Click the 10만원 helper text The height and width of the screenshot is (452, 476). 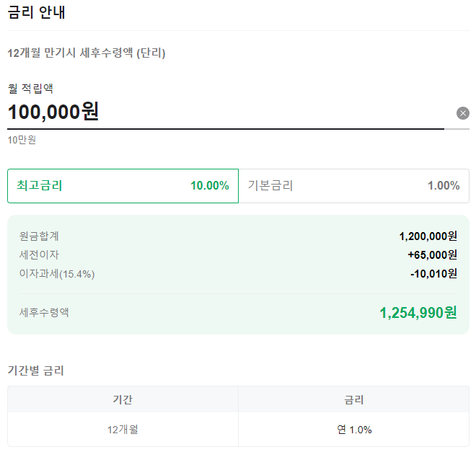click(x=22, y=140)
